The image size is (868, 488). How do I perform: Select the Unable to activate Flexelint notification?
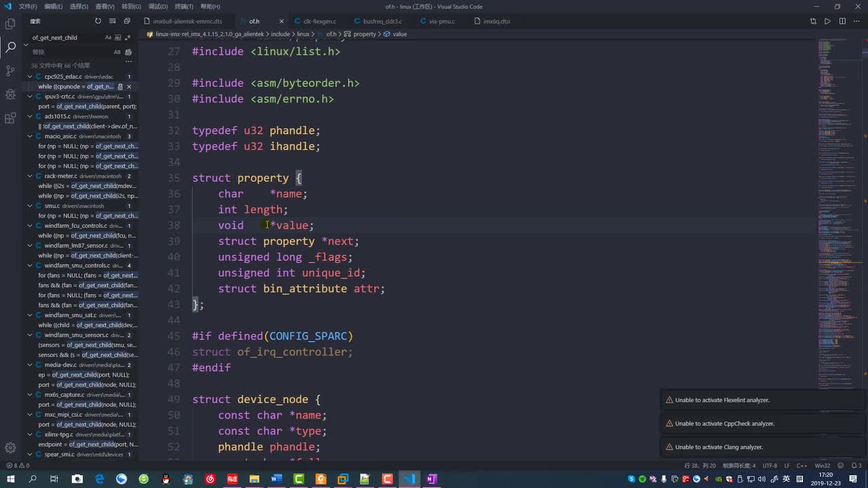tap(762, 400)
